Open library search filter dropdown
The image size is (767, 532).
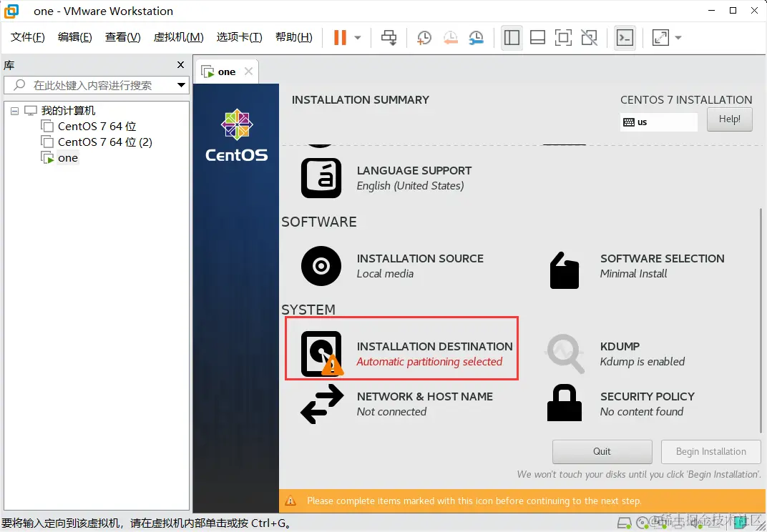[181, 85]
